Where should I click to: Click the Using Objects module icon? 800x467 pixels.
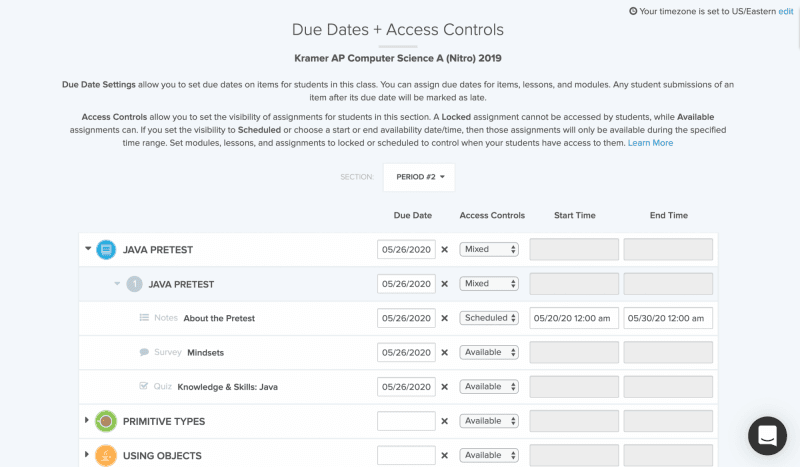(106, 455)
